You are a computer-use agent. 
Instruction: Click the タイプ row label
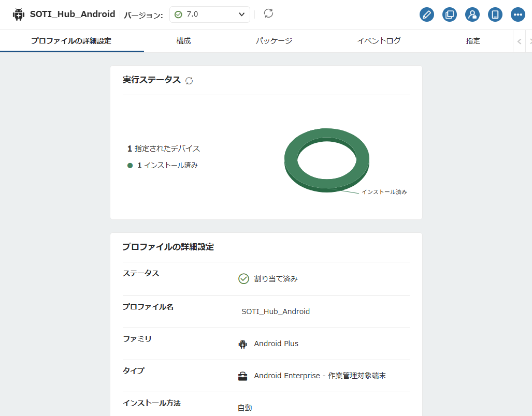pos(133,371)
